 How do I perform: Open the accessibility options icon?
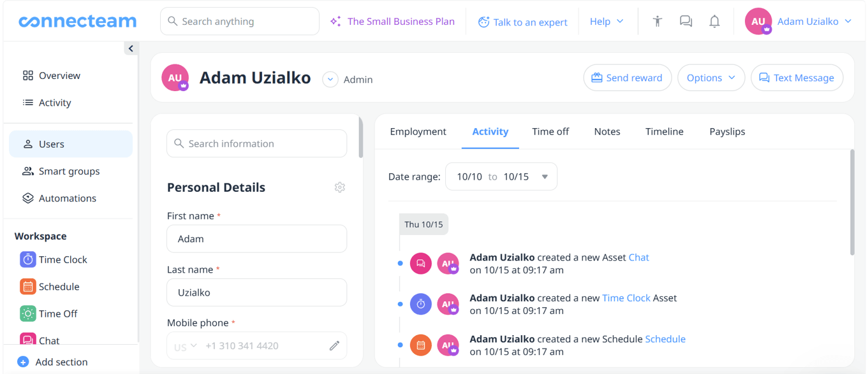[x=657, y=21]
